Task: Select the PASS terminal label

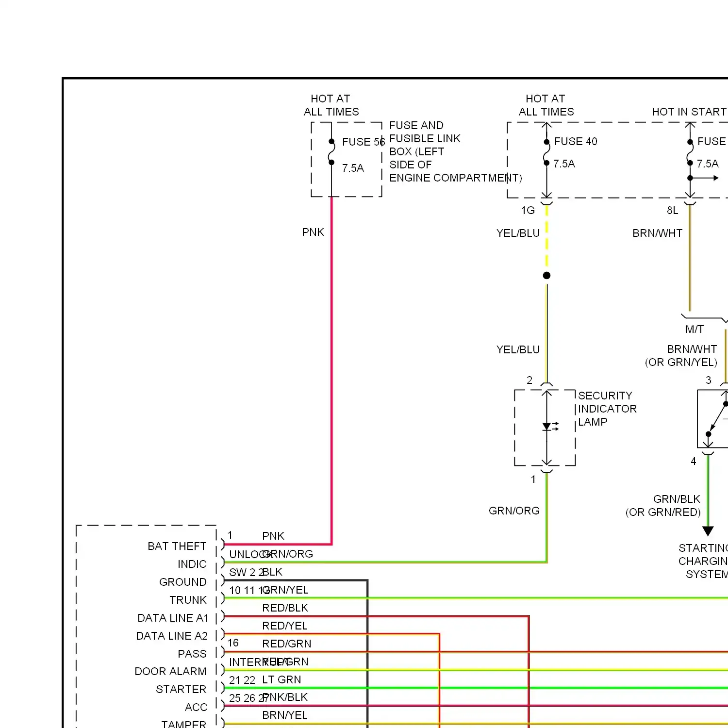Action: (192, 654)
